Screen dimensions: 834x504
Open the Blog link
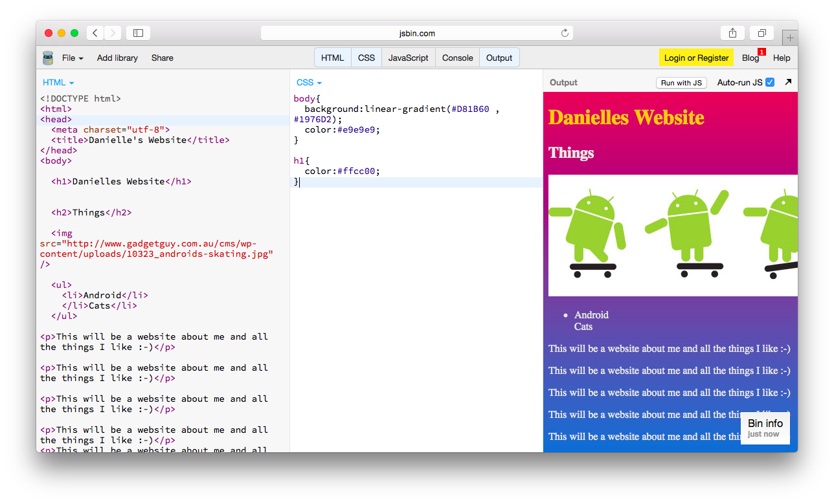[x=750, y=58]
